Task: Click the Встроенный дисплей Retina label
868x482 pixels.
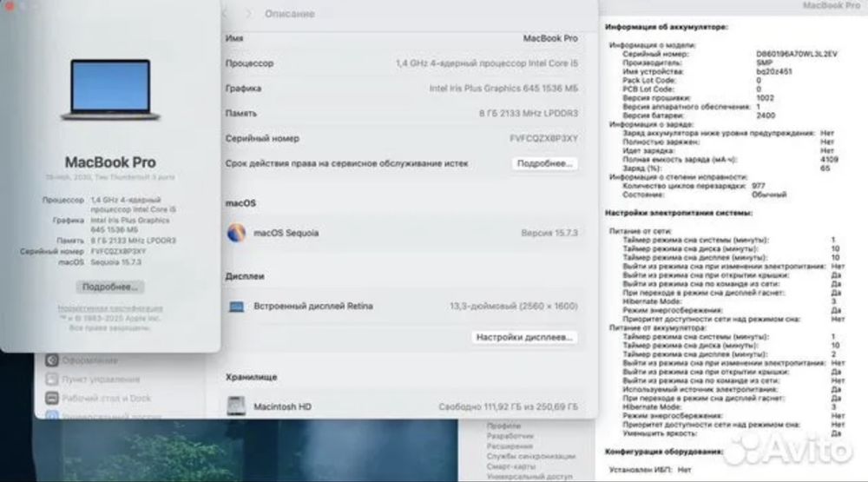Action: 312,306
